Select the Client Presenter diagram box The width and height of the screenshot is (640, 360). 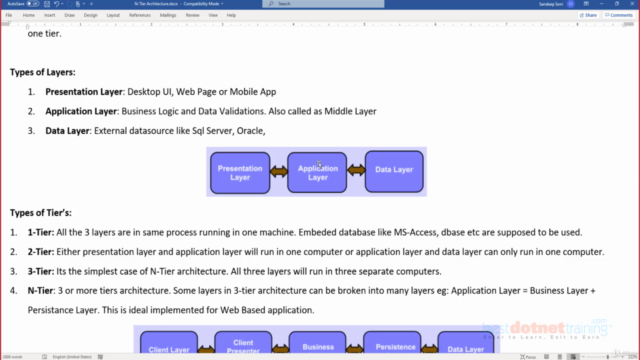[x=243, y=343]
